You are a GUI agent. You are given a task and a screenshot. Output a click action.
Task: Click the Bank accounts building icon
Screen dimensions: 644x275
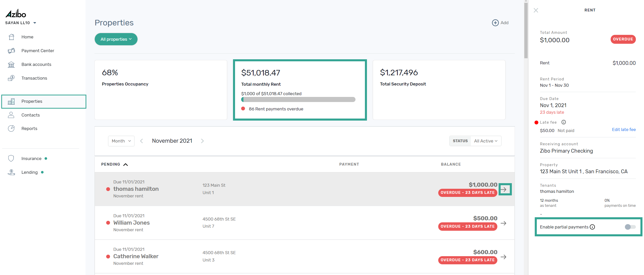(x=11, y=64)
